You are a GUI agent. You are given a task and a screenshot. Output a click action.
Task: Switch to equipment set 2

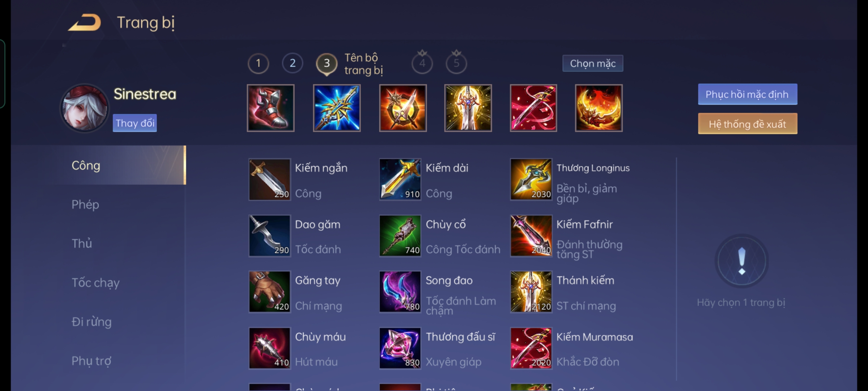click(293, 63)
